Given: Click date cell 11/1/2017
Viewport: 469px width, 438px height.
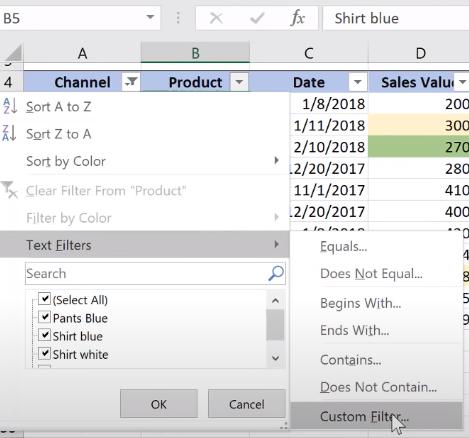Looking at the screenshot, I should coord(329,190).
